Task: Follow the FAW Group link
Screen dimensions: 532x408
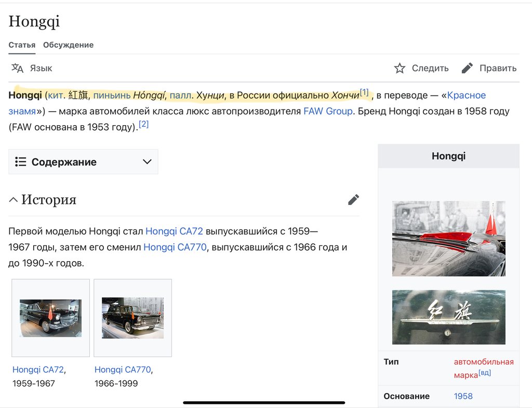Action: click(x=328, y=111)
